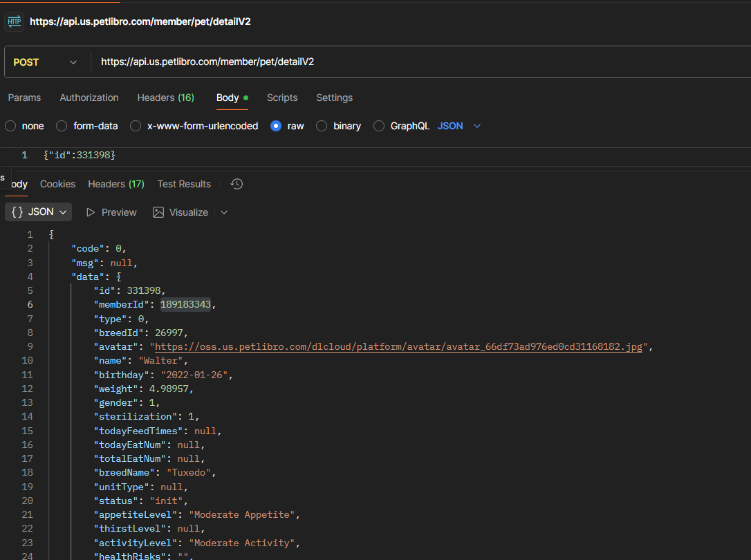Choose the x-www-form-urlencoded body option
The width and height of the screenshot is (751, 560).
pyautogui.click(x=136, y=126)
